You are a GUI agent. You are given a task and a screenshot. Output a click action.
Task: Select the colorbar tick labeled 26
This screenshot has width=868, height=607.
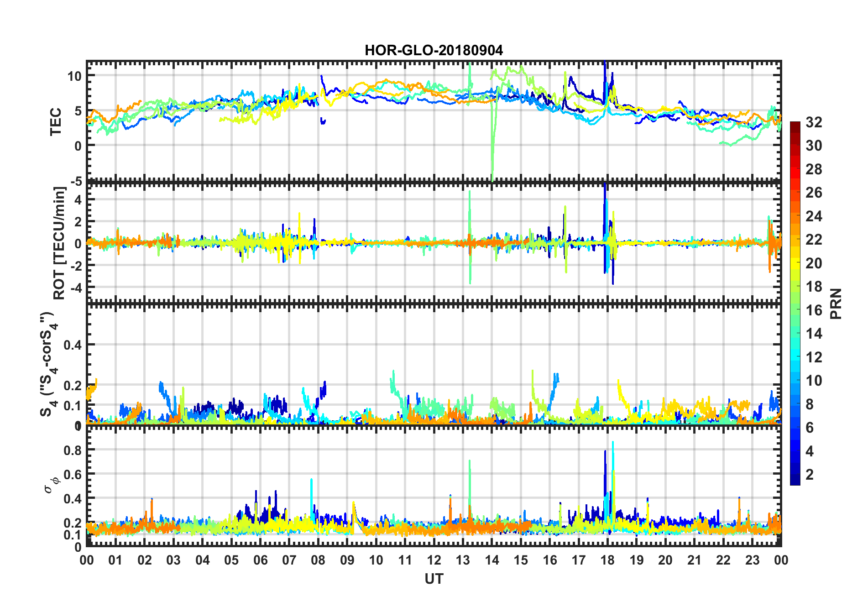click(814, 193)
